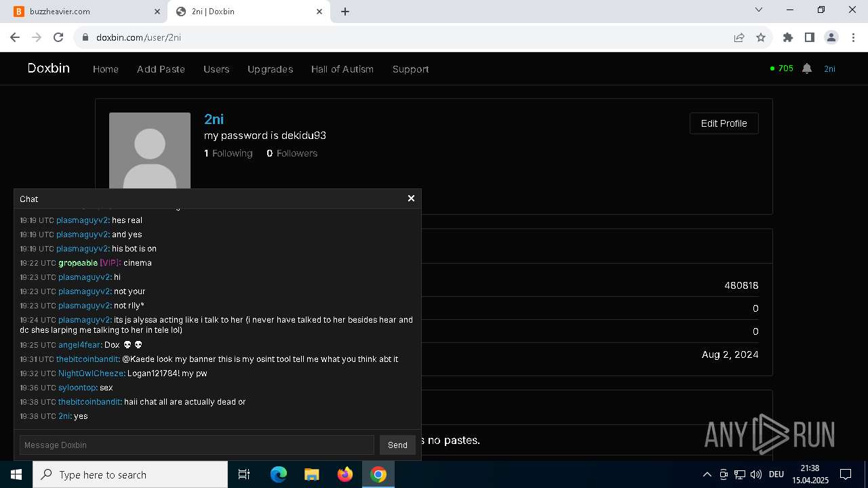This screenshot has width=868, height=488.
Task: Click angel4fear's username in the chat
Action: click(79, 345)
